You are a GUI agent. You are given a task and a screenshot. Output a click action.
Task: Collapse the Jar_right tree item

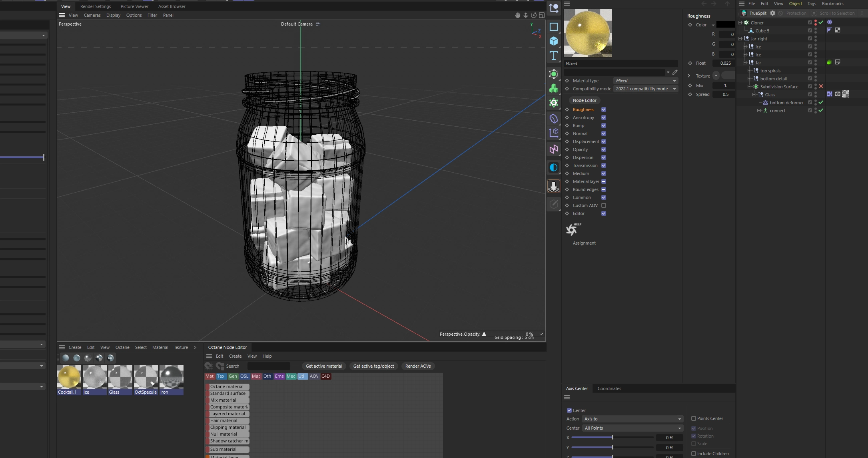tap(740, 39)
